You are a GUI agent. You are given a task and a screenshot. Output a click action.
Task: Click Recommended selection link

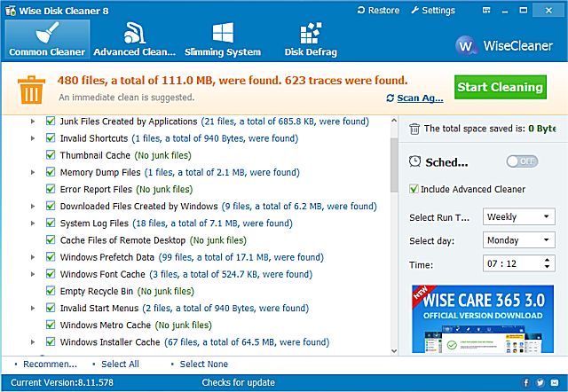[50, 365]
